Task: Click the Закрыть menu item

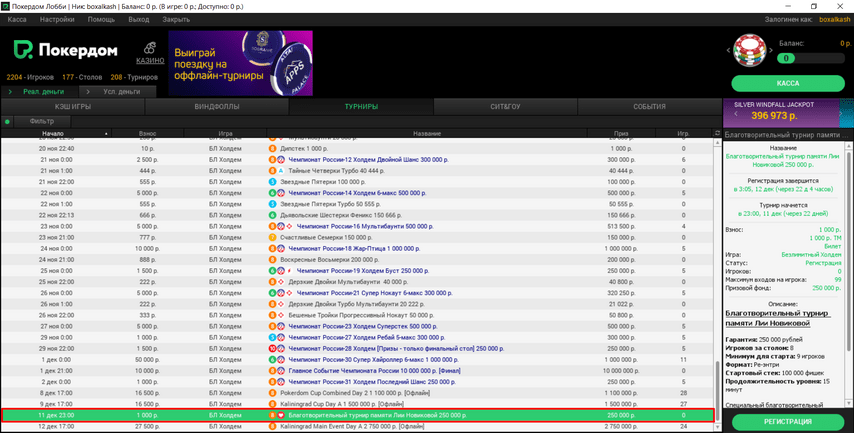Action: 176,19
